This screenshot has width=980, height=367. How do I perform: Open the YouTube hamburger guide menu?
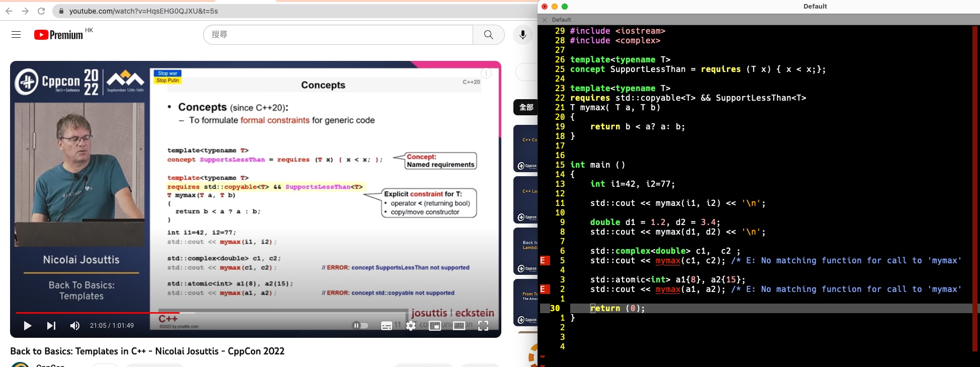pyautogui.click(x=16, y=35)
